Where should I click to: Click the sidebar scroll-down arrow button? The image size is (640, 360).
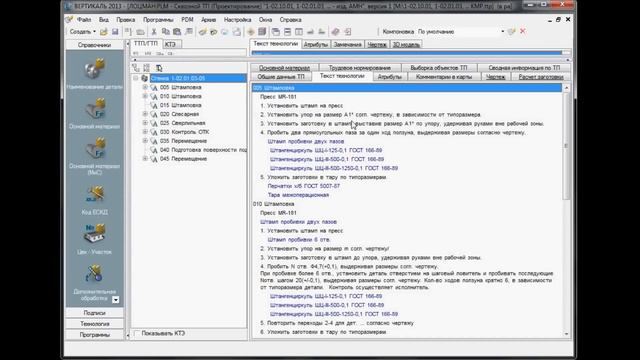pyautogui.click(x=116, y=300)
